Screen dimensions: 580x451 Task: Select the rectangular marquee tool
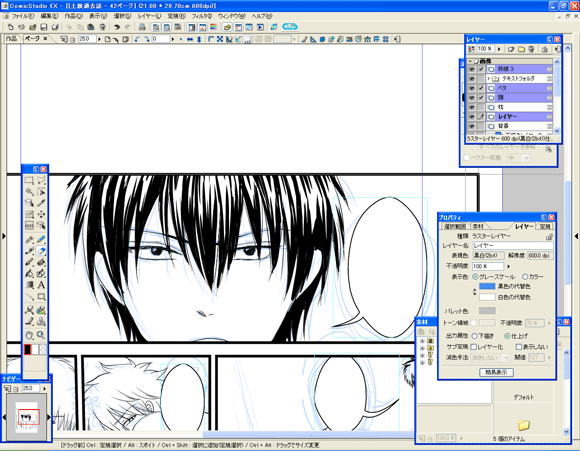(x=29, y=181)
